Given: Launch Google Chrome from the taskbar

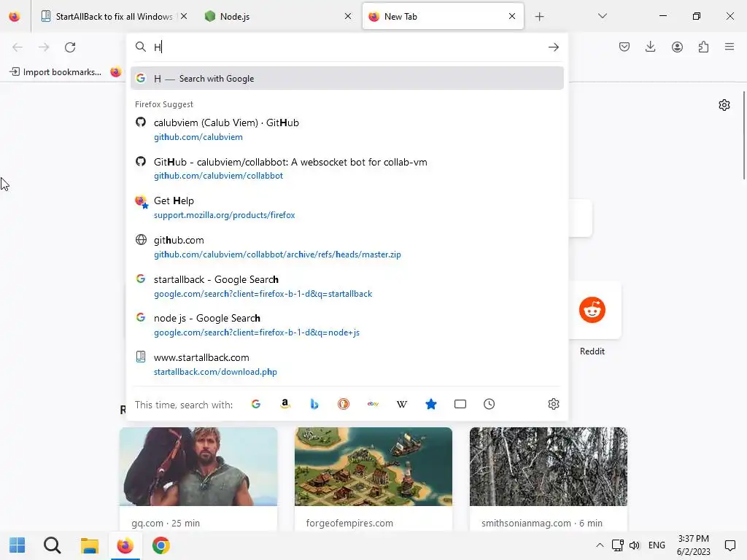Looking at the screenshot, I should pyautogui.click(x=161, y=545).
